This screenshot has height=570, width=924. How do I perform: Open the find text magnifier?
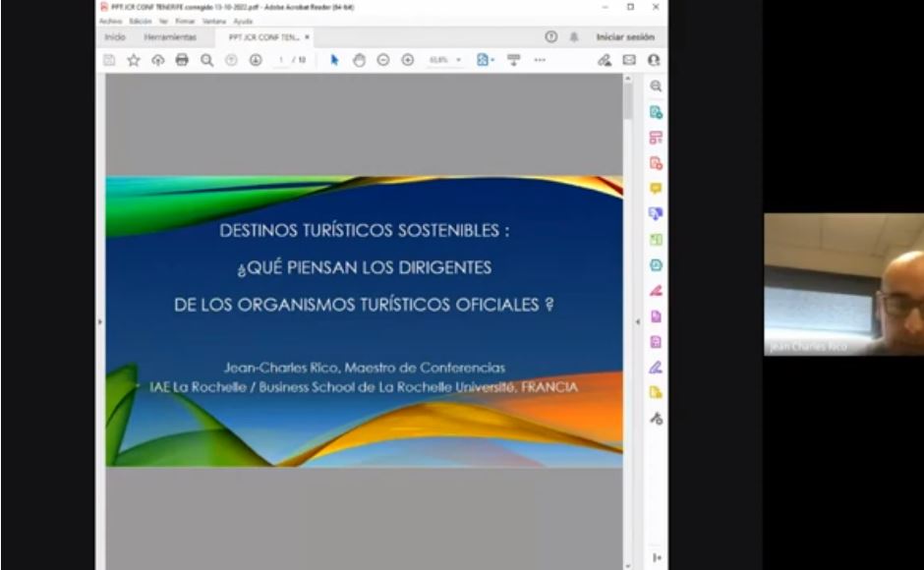click(x=206, y=60)
